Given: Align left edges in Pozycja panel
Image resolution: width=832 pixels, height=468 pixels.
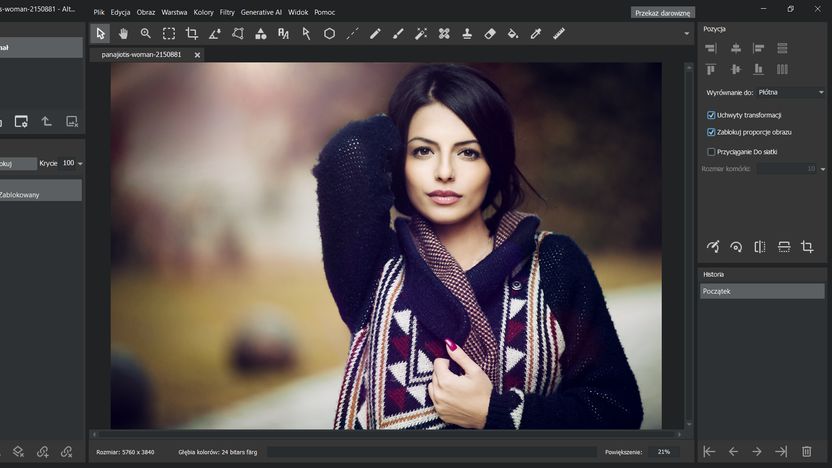Looking at the screenshot, I should 759,48.
